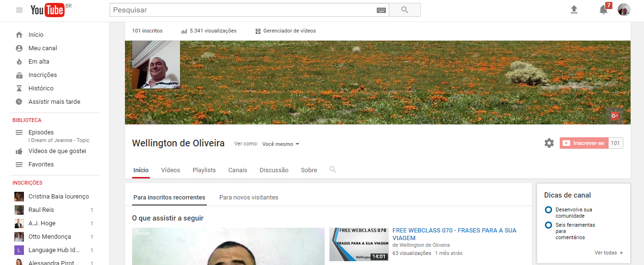Screen dimensions: 644x265
Task: Click the Episodes playlist icon
Action: pos(19,132)
